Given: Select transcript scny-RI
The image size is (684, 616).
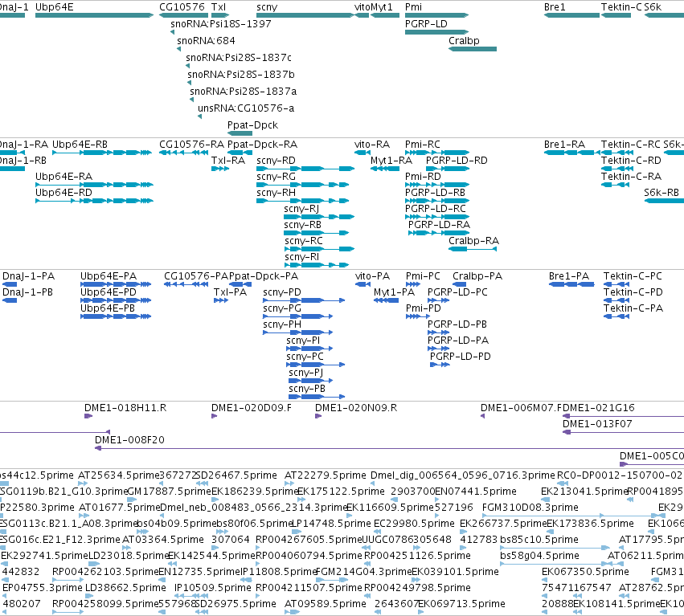Looking at the screenshot, I should click(317, 265).
